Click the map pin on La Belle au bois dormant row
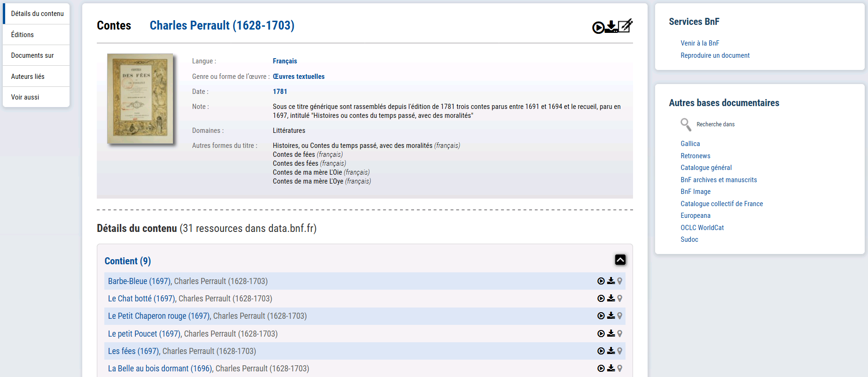Screen dimensions: 868x377 [620, 369]
